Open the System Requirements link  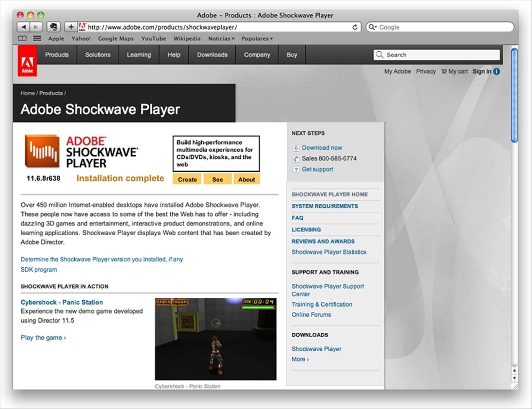(325, 206)
